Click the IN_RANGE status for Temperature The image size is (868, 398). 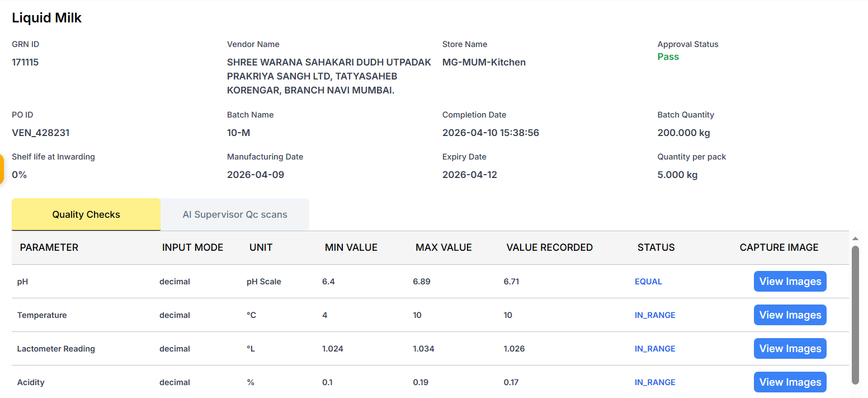655,315
